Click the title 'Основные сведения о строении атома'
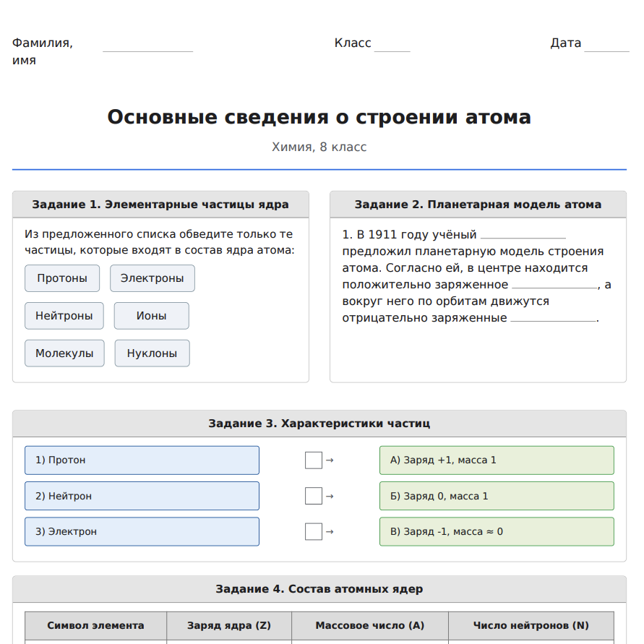Viewport: 644px width, 644px height. (x=319, y=117)
